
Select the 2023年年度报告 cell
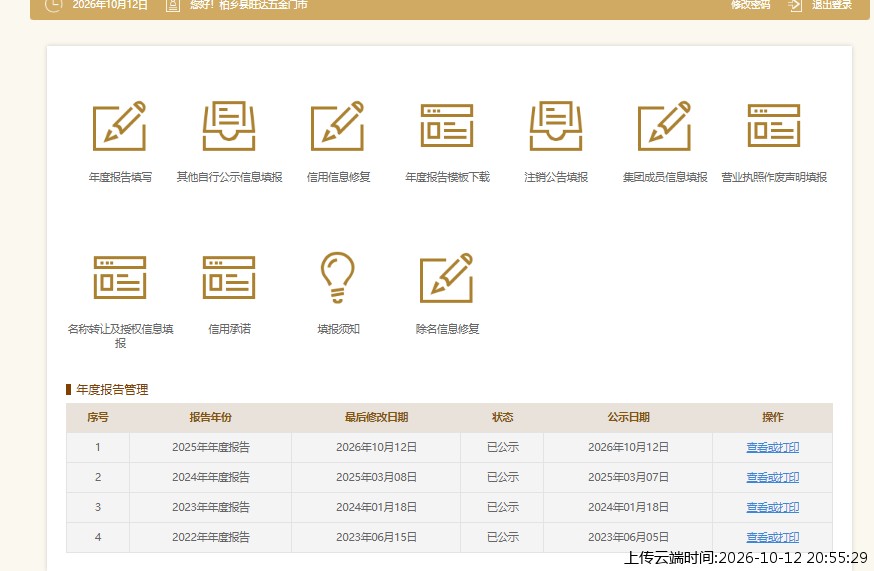(x=211, y=507)
